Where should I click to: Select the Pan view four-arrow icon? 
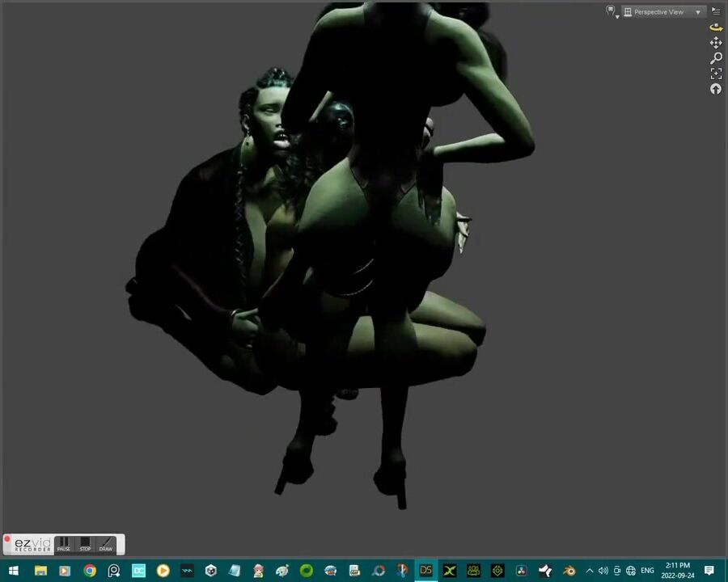click(x=716, y=42)
